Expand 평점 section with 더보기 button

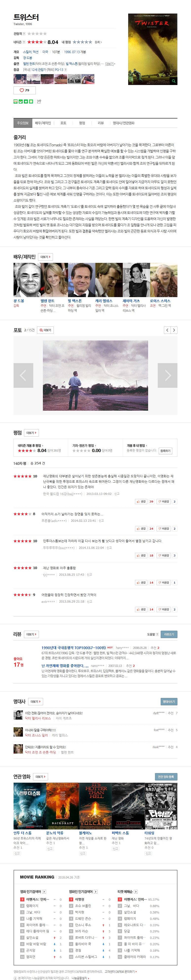click(31, 433)
